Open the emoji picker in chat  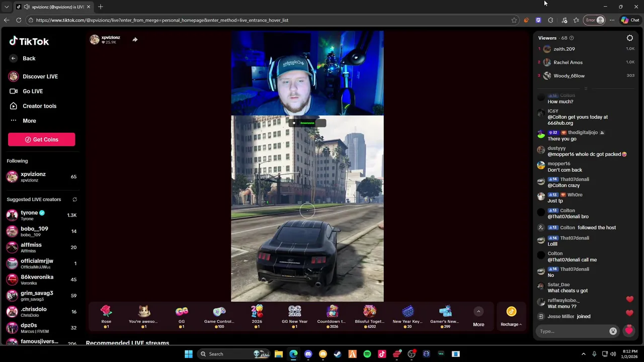tap(613, 331)
